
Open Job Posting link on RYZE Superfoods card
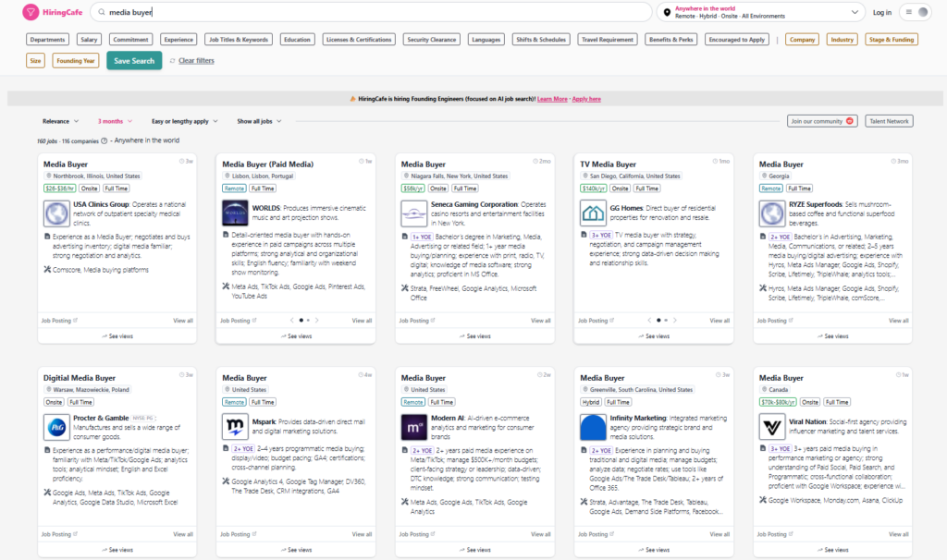775,321
